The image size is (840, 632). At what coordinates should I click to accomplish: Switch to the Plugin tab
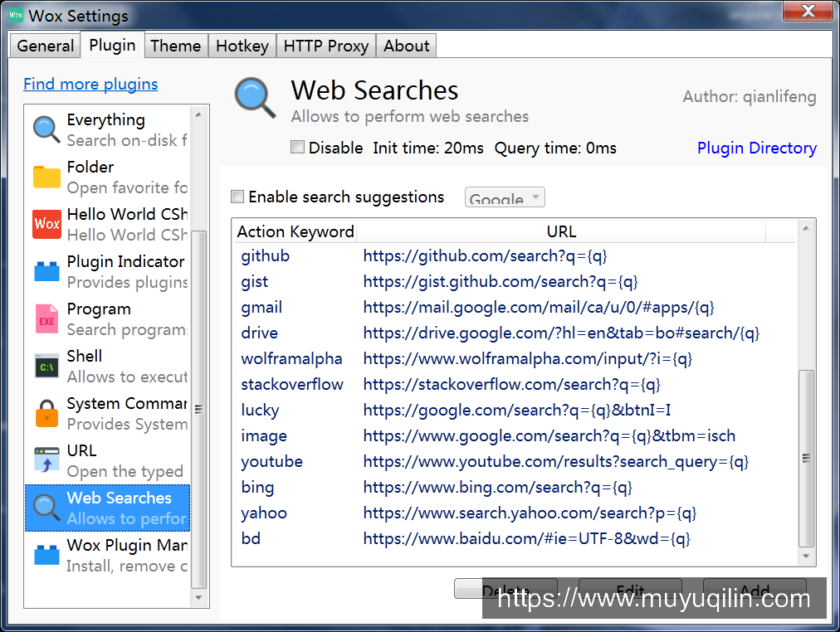113,45
